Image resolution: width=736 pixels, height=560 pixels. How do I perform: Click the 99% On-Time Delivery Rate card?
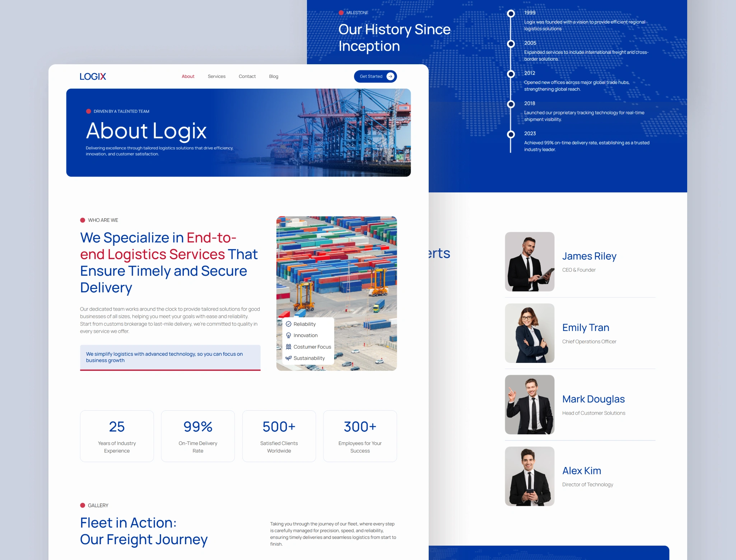tap(198, 436)
